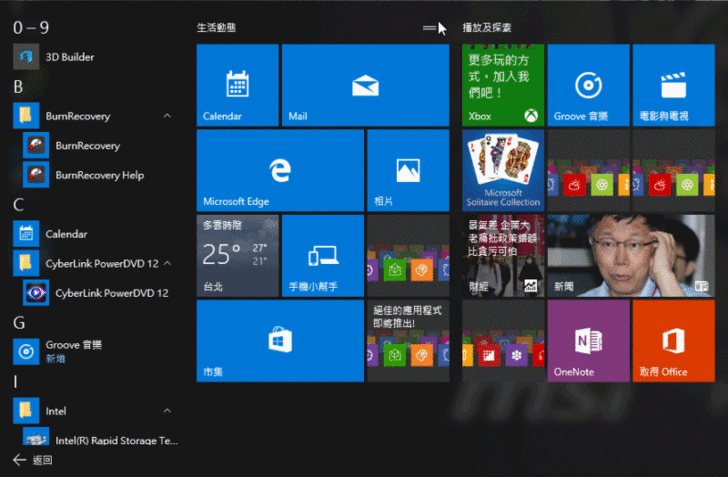Open Microsoft Solitaire Collection tile
This screenshot has width=728, height=477.
pos(503,170)
